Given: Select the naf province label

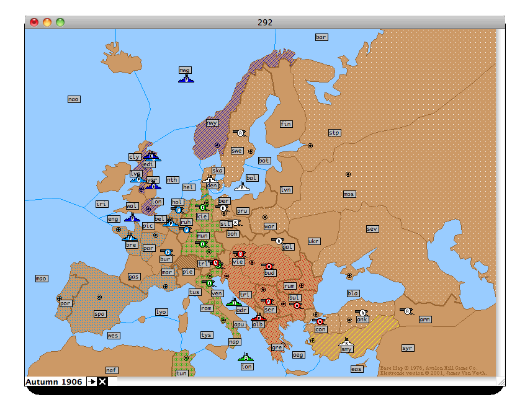Looking at the screenshot, I should (x=111, y=370).
